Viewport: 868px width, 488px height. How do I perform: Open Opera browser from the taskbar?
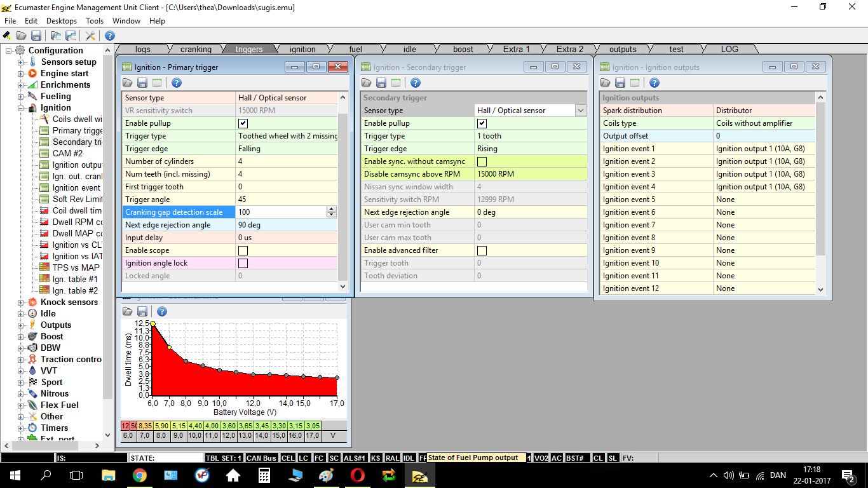pyautogui.click(x=358, y=475)
